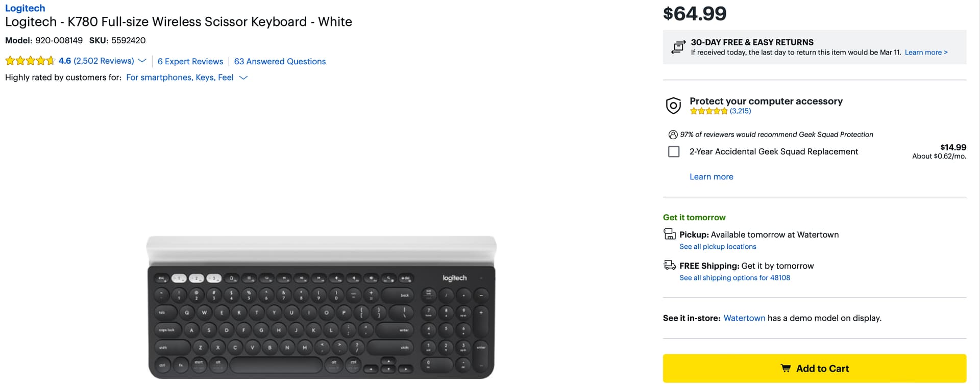
Task: Click the returns box icon
Action: (678, 47)
